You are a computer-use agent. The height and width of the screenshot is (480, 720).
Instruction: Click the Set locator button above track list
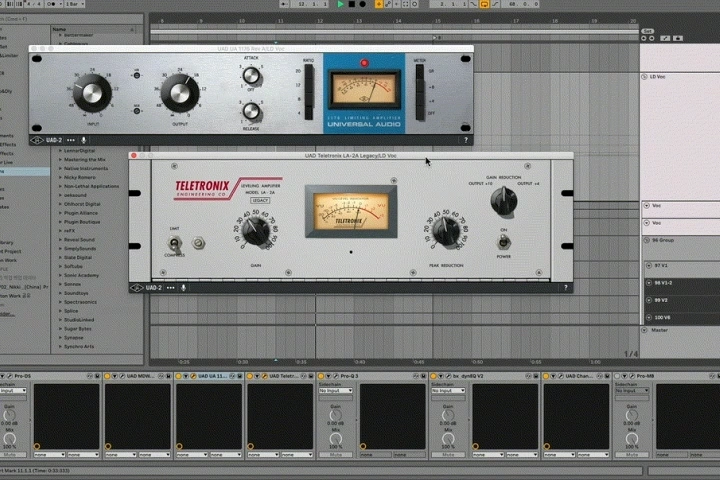tap(647, 31)
